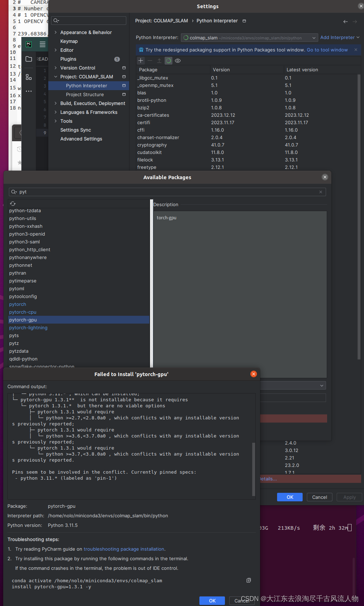Click the command output vertical scrollbar
The height and width of the screenshot is (606, 364).
tap(253, 468)
